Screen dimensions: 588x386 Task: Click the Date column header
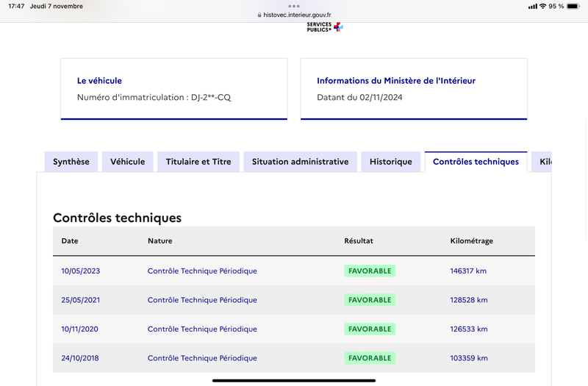pos(70,241)
